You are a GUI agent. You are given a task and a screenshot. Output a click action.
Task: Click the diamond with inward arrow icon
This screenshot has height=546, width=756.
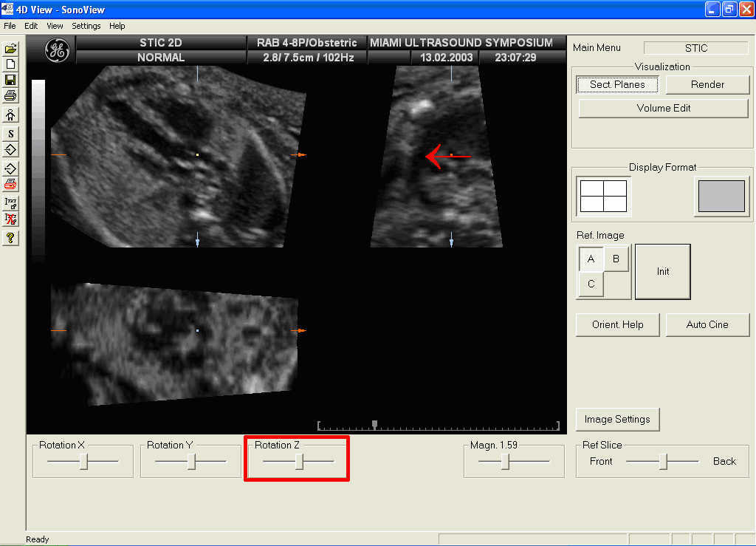pos(10,149)
